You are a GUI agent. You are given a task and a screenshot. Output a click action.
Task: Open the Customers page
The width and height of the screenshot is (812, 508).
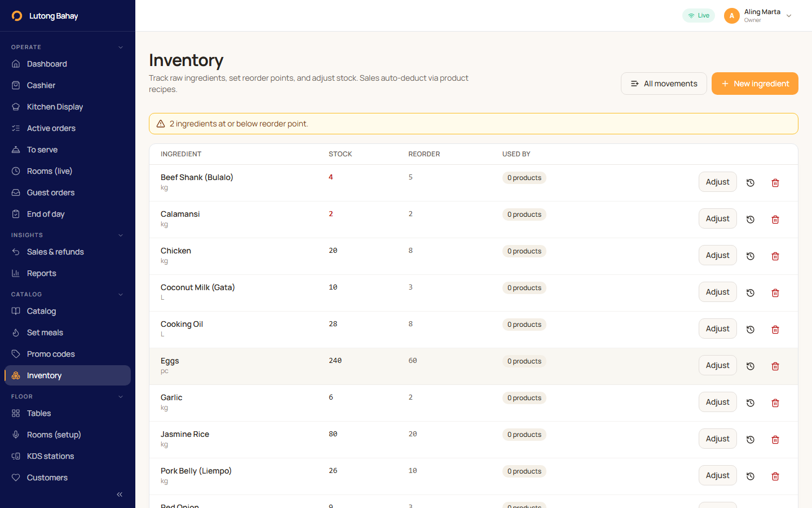tap(68, 478)
